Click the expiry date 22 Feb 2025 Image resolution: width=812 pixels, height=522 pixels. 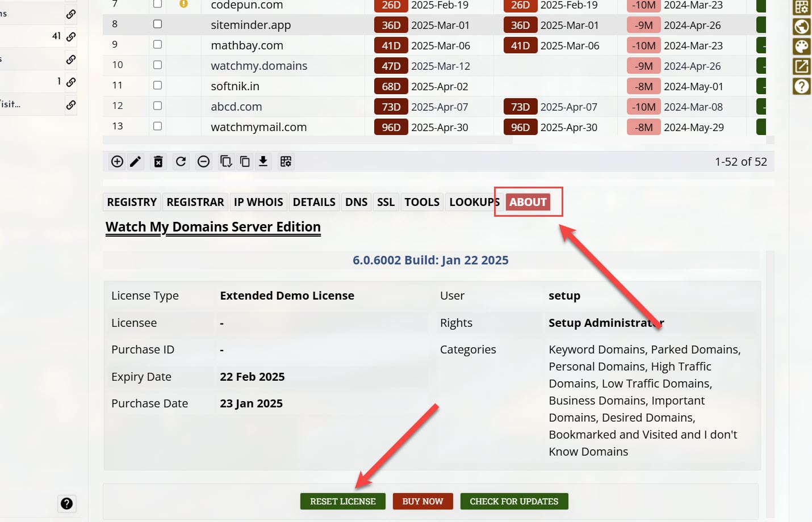tap(252, 377)
